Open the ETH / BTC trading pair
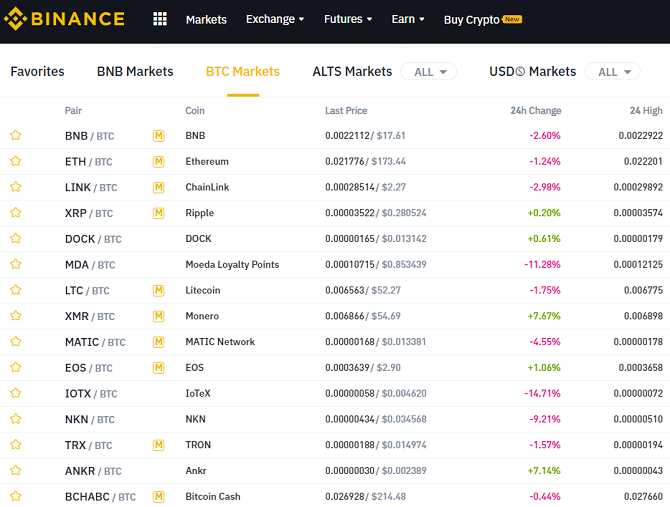This screenshot has width=670, height=507. [88, 161]
